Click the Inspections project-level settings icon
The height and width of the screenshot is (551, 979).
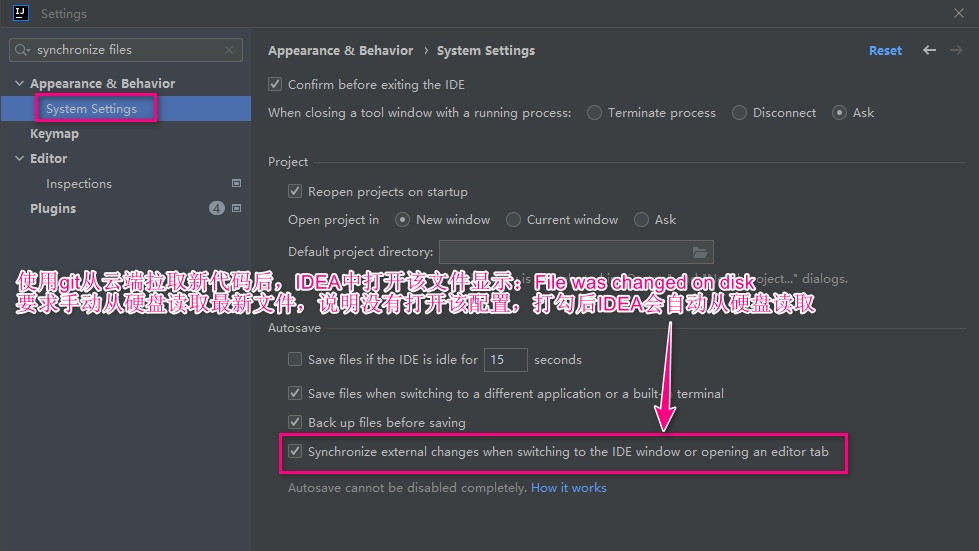[237, 183]
